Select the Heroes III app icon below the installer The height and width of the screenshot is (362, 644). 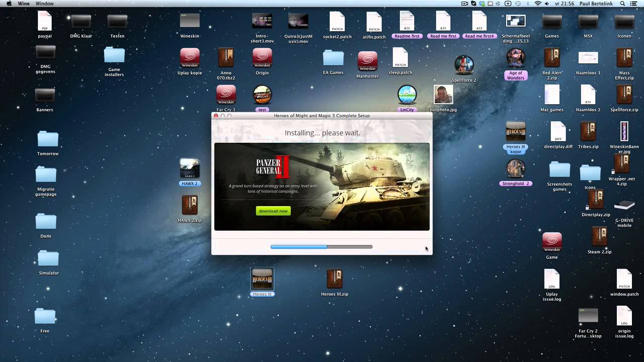tap(262, 279)
